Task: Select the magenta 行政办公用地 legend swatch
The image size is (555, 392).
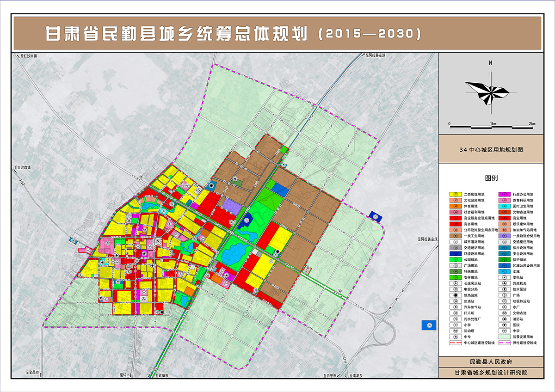Action: coord(505,195)
